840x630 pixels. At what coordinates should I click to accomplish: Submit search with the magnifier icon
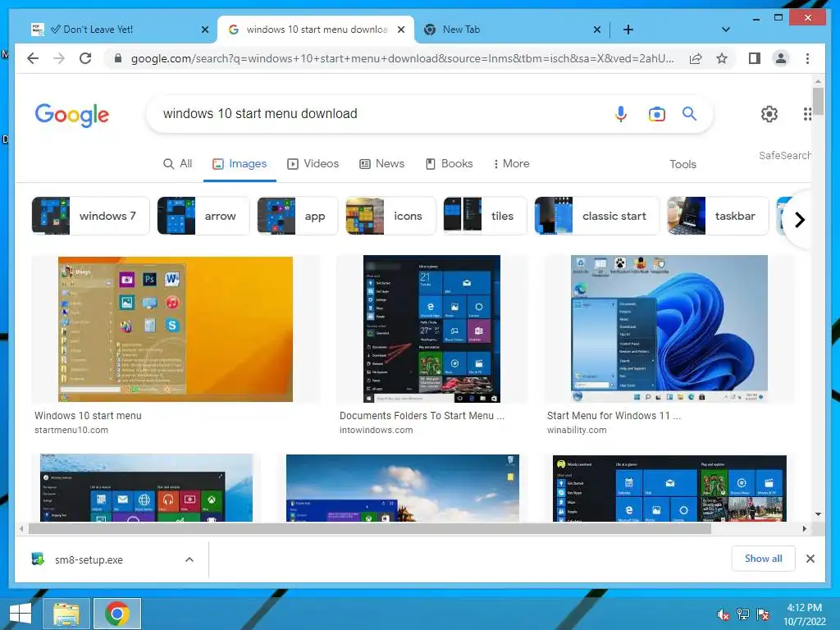[689, 113]
